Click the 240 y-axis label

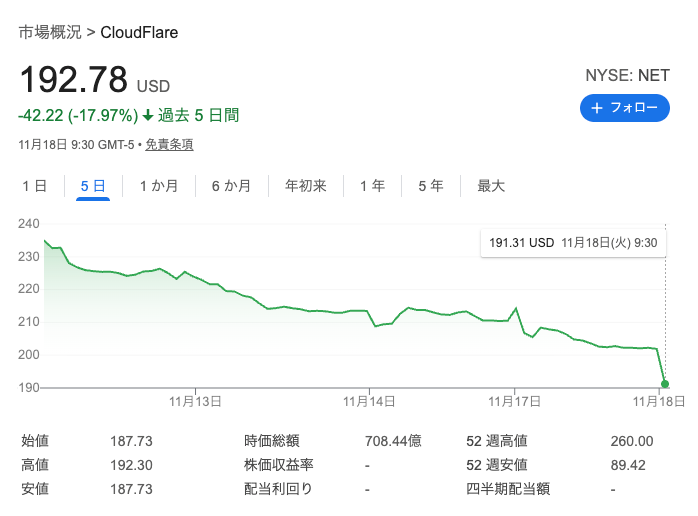point(28,223)
